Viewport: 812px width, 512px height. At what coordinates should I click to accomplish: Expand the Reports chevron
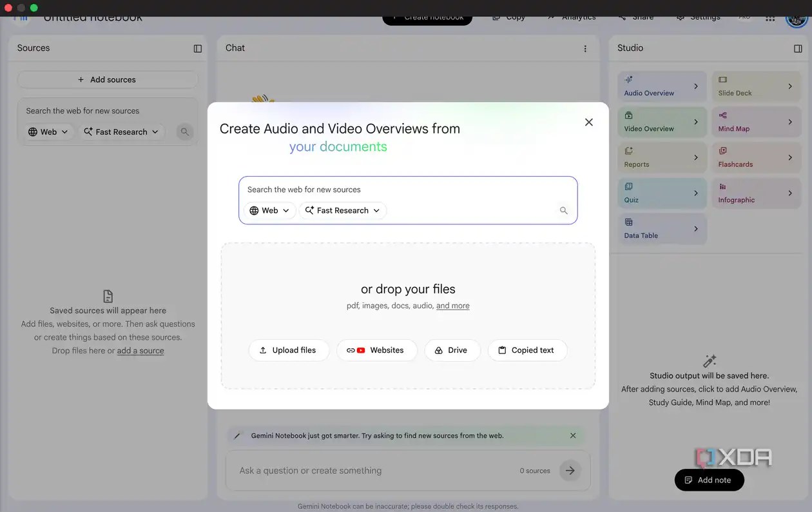tap(696, 157)
